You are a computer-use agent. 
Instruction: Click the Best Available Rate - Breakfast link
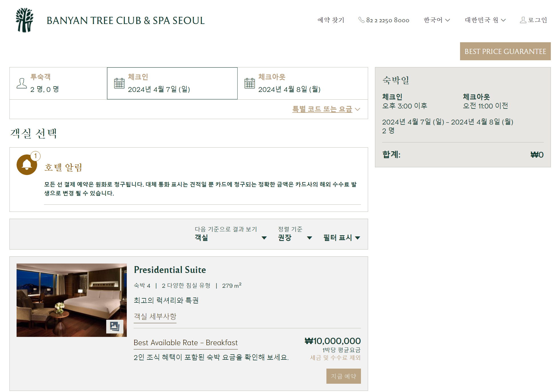tap(186, 343)
